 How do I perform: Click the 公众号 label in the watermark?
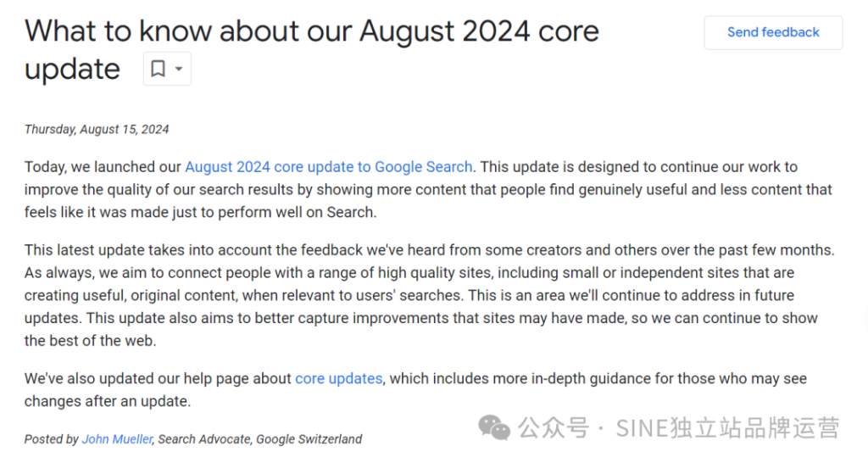pos(553,428)
